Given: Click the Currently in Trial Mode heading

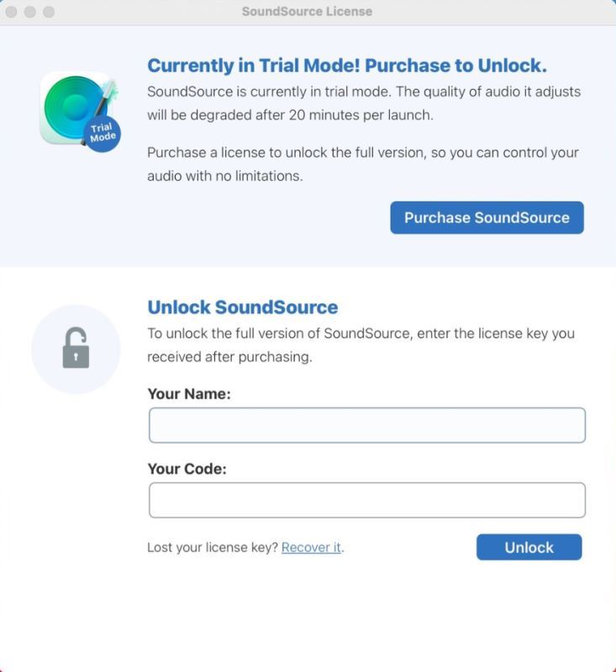Looking at the screenshot, I should [x=347, y=66].
